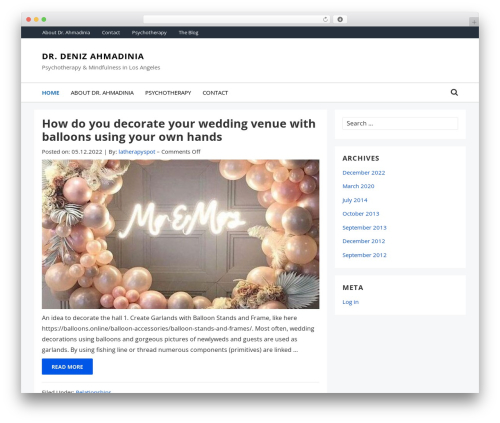500x423 pixels.
Task: Open the wedding balloons post title
Action: [179, 130]
